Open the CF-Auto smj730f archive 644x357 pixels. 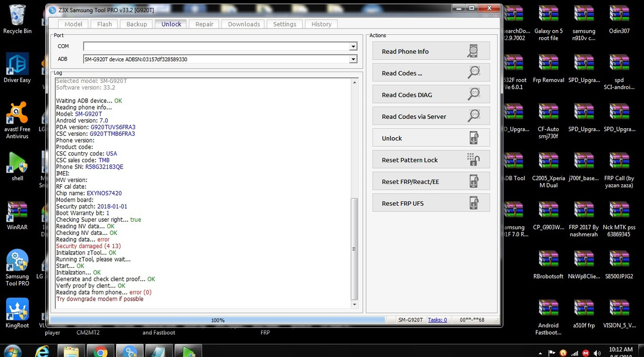(x=548, y=121)
